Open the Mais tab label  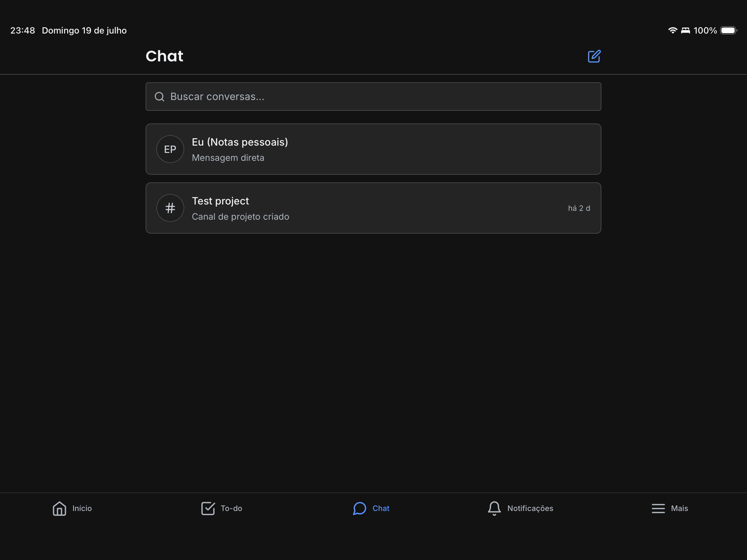click(x=679, y=508)
